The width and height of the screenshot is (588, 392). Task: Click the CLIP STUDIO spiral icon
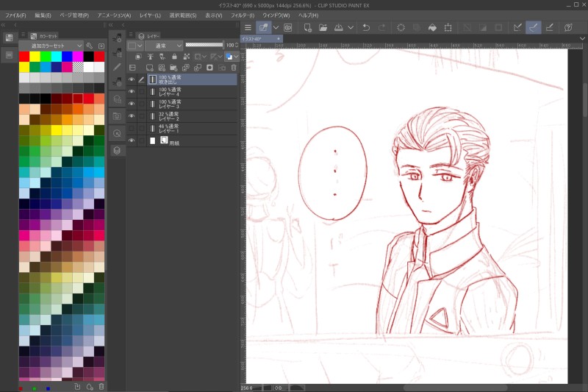287,27
